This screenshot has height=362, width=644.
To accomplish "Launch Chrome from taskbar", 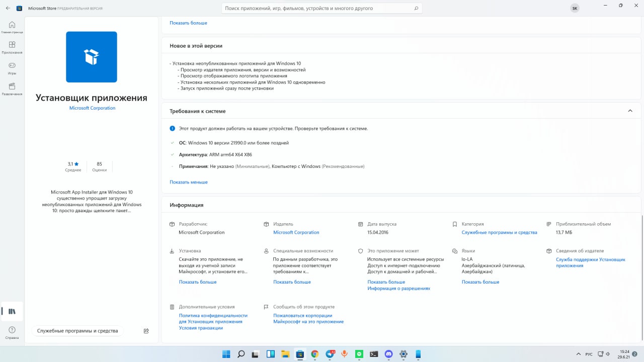I will click(314, 354).
